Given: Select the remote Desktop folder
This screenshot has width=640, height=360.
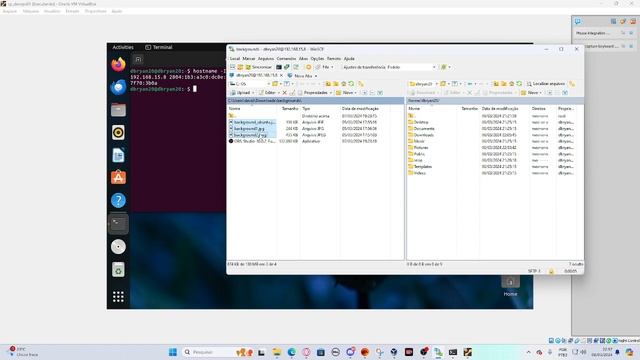Looking at the screenshot, I should click(x=418, y=122).
